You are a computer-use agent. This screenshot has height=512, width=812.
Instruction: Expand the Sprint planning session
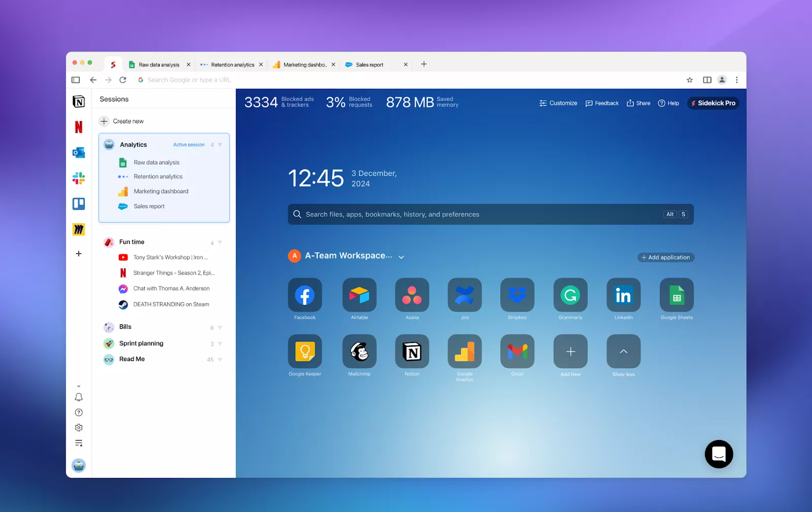point(220,344)
